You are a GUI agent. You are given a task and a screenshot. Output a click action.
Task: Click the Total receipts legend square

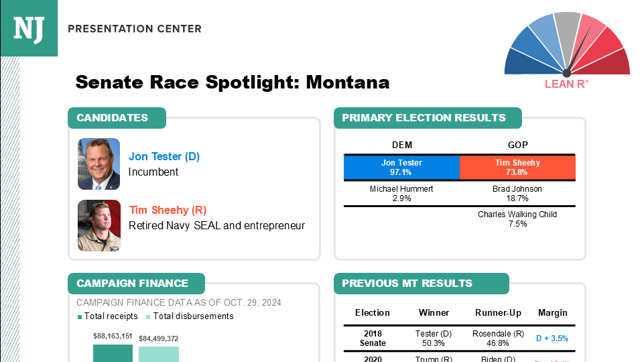coord(80,317)
